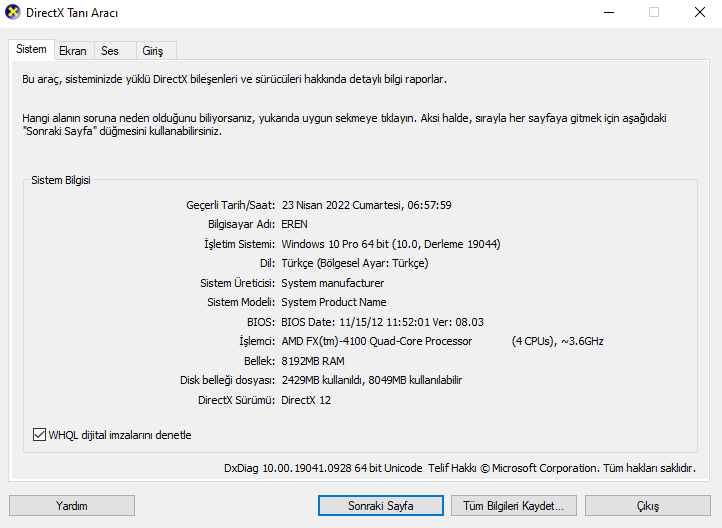Click the Bilgisayar Adı label
This screenshot has width=722, height=528.
click(241, 224)
